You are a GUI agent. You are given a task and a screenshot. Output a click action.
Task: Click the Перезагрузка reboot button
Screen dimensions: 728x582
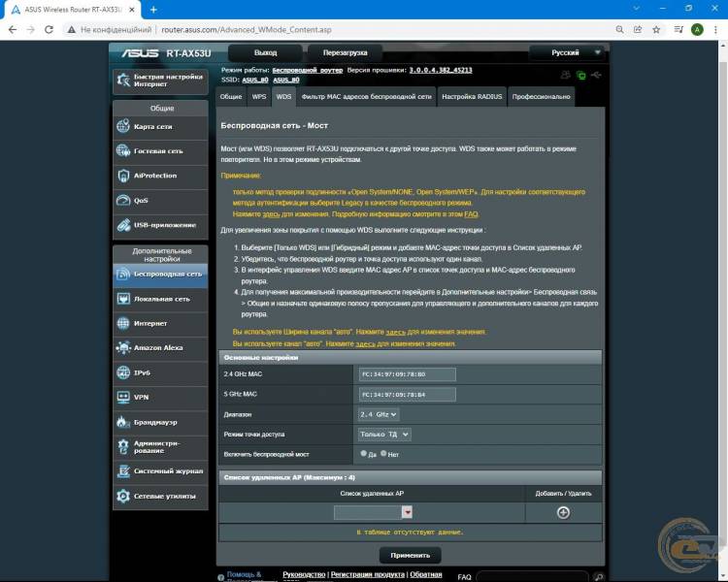click(x=345, y=52)
